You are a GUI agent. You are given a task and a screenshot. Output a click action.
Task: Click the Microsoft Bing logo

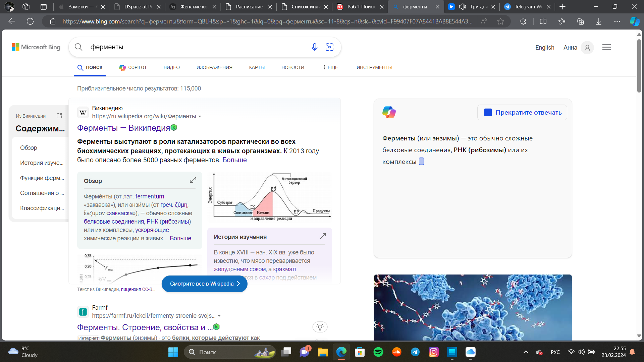pos(36,47)
